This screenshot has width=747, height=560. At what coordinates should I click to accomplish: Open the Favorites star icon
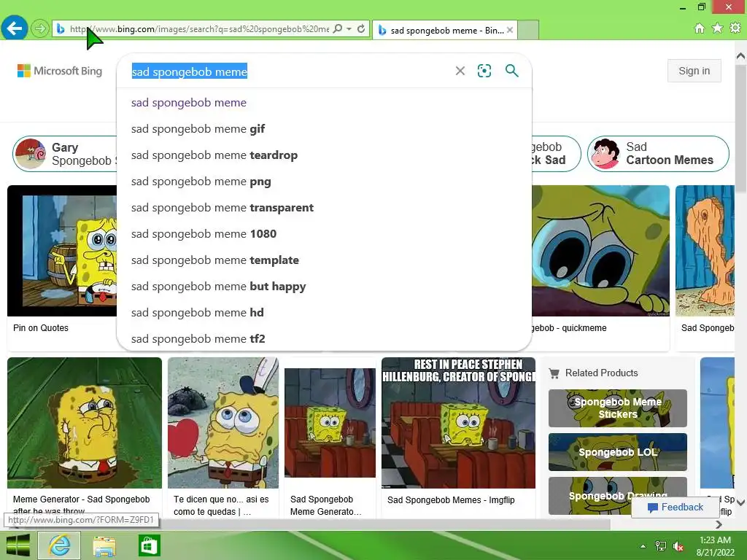717,28
